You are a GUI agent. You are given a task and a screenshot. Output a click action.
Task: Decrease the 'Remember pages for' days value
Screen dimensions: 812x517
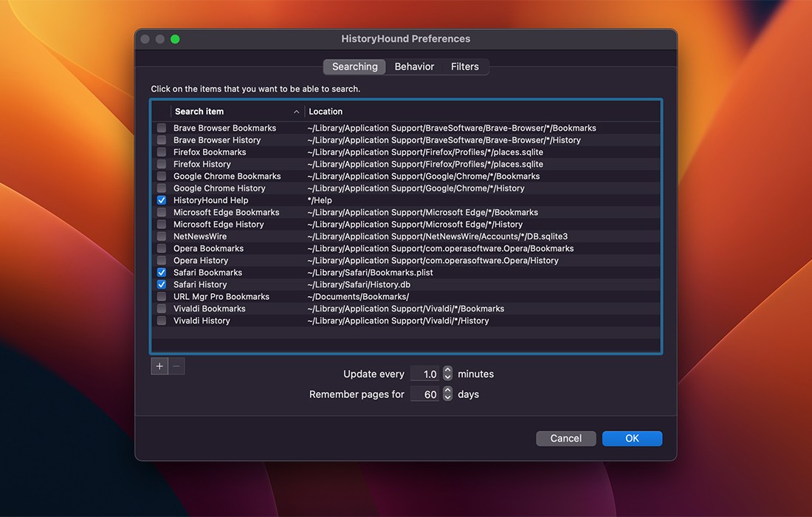click(447, 397)
